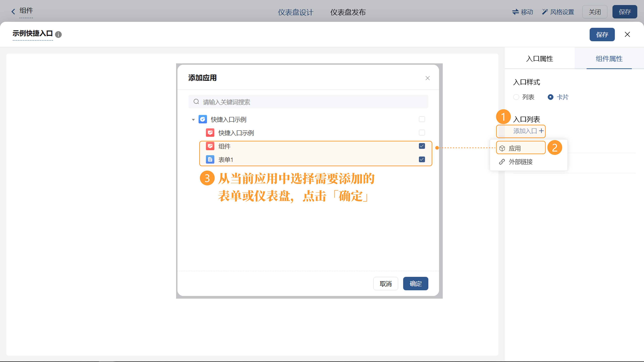Click 确定 in the 添加应用 dialog
644x362 pixels.
tap(416, 284)
